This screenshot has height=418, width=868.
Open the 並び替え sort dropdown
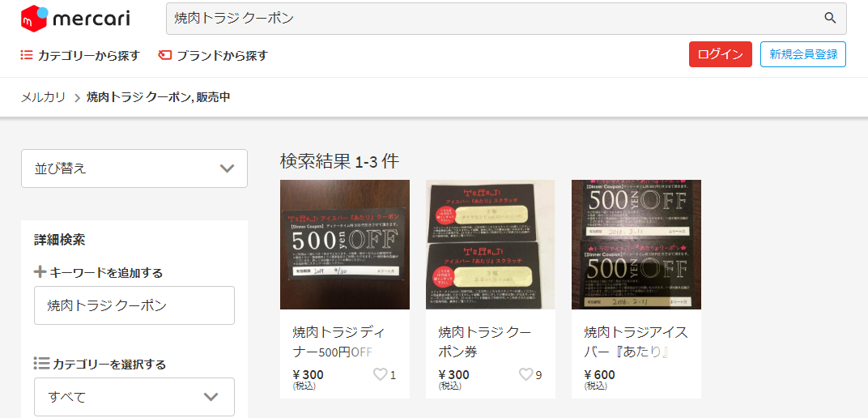coord(134,168)
